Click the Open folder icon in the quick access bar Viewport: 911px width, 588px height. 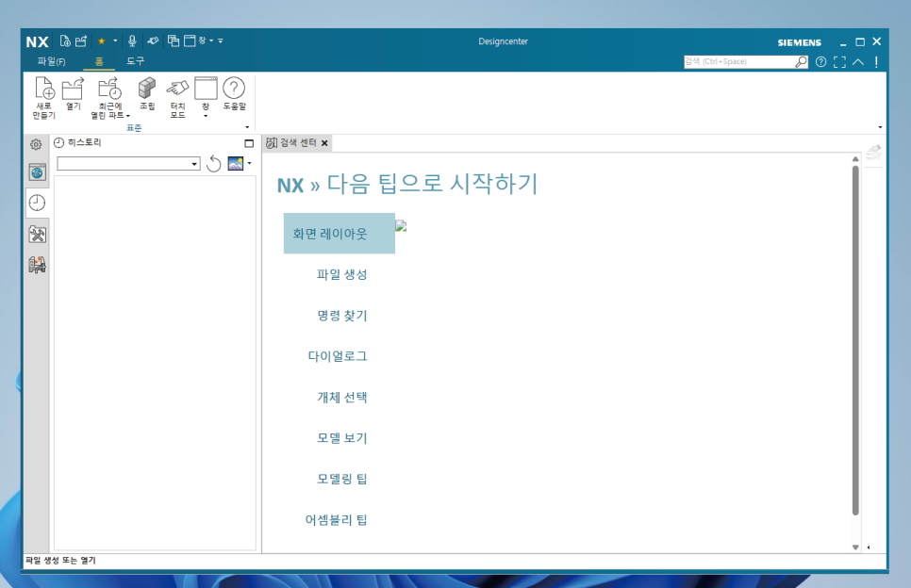pyautogui.click(x=81, y=41)
